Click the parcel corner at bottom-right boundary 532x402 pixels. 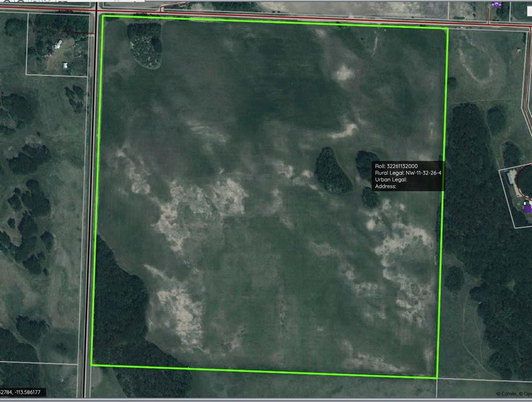[x=437, y=378]
